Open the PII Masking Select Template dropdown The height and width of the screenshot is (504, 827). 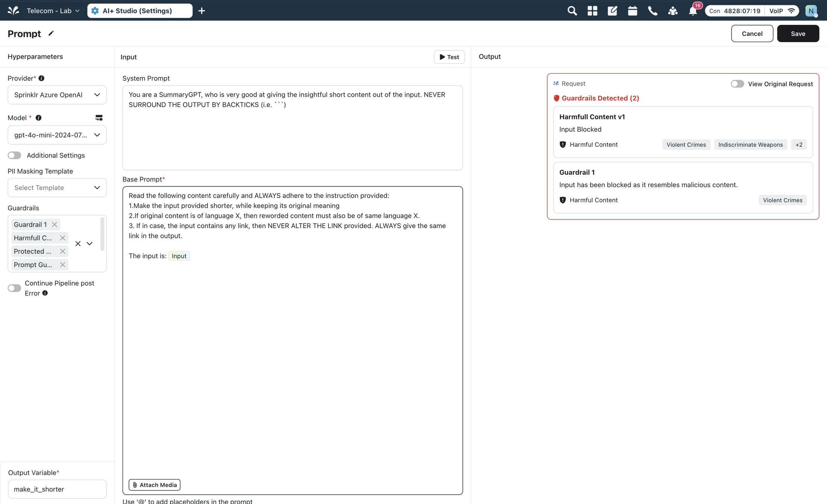(x=57, y=188)
